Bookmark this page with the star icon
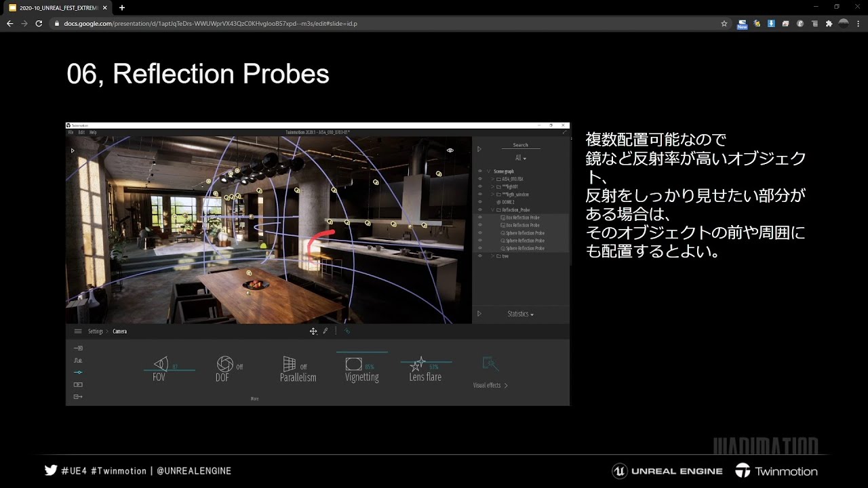 [724, 23]
